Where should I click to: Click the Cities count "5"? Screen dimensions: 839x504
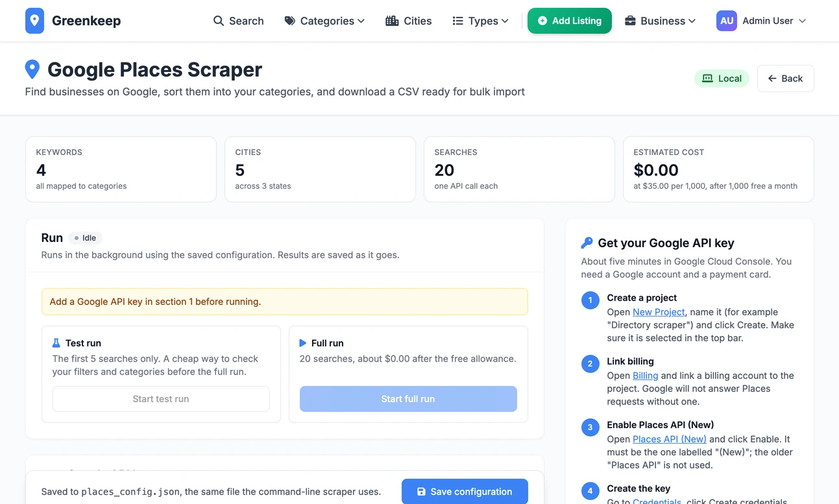tap(240, 170)
